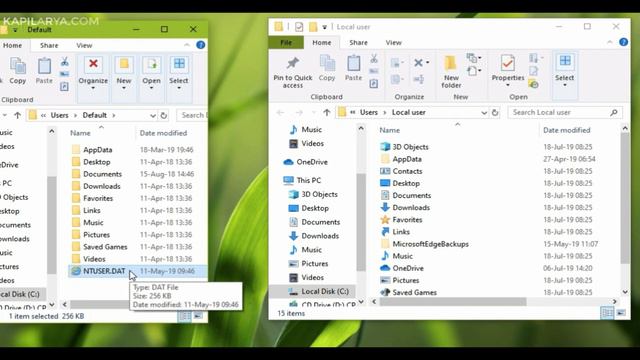Click the Copy icon in Default window ribbon
640x360 pixels.
click(18, 66)
